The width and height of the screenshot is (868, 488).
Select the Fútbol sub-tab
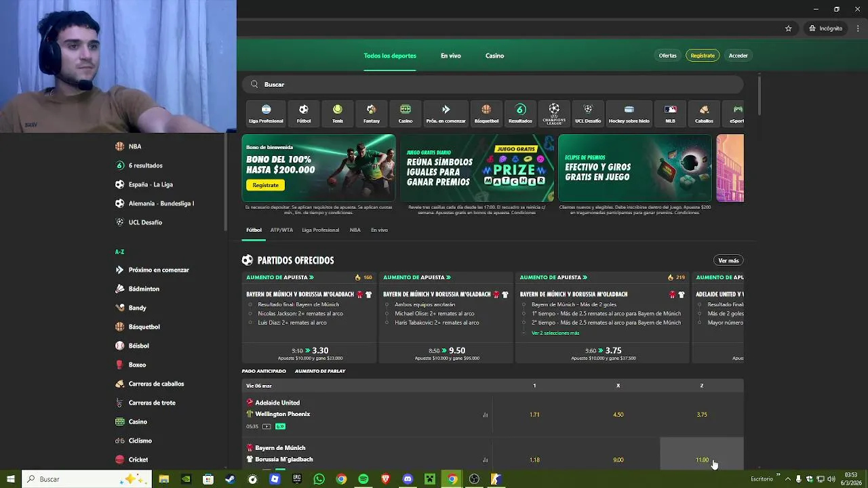tap(254, 230)
